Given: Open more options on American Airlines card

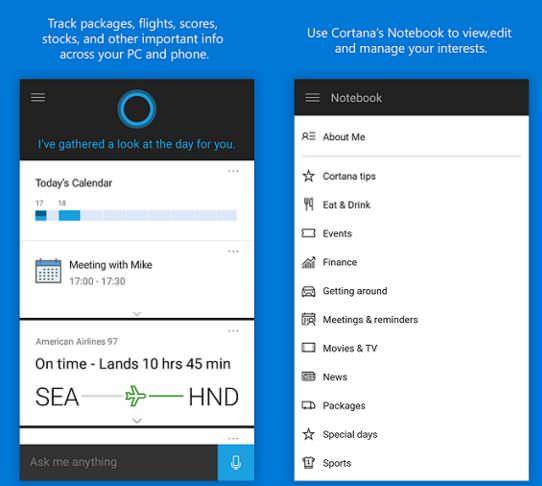Looking at the screenshot, I should click(x=233, y=331).
